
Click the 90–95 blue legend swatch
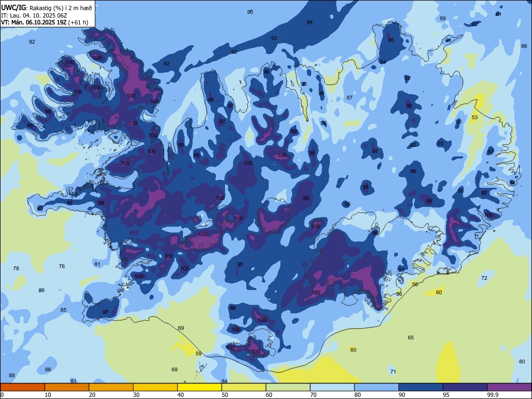pos(421,387)
